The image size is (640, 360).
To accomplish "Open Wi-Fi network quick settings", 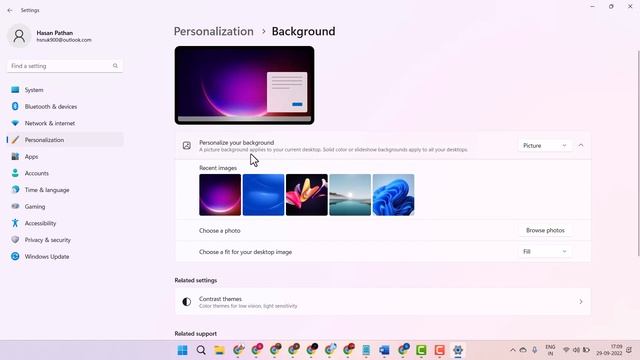I will [x=566, y=350].
